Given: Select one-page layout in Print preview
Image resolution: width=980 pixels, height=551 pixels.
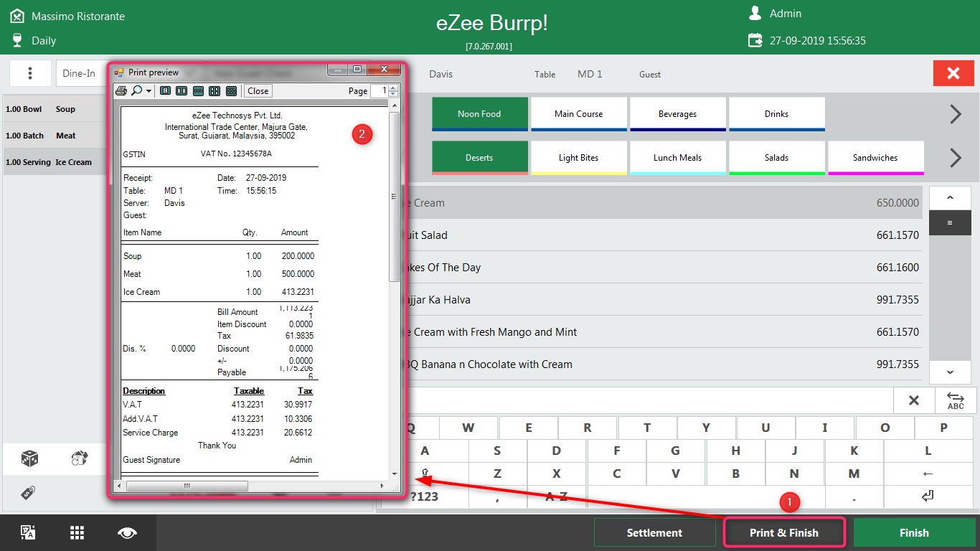Looking at the screenshot, I should point(165,91).
